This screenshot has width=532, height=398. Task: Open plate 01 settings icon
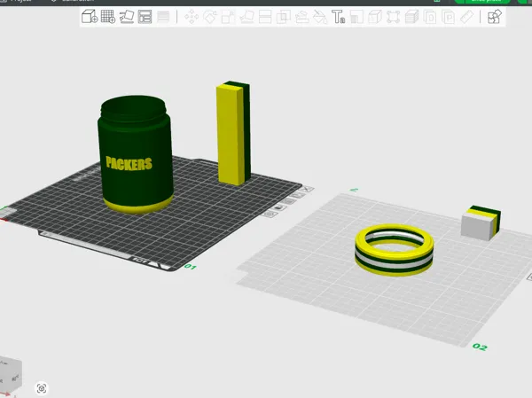(270, 214)
